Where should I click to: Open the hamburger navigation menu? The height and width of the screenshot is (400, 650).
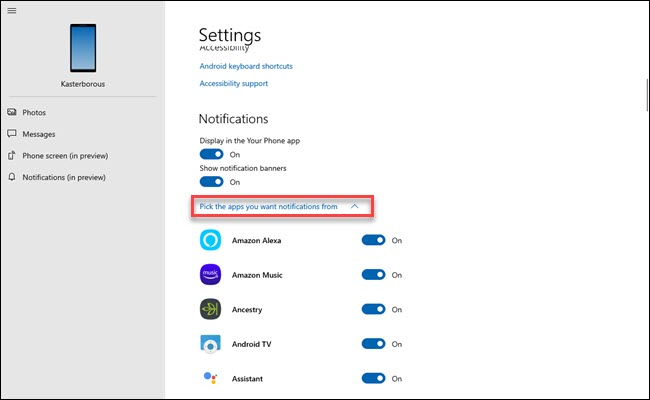point(12,11)
